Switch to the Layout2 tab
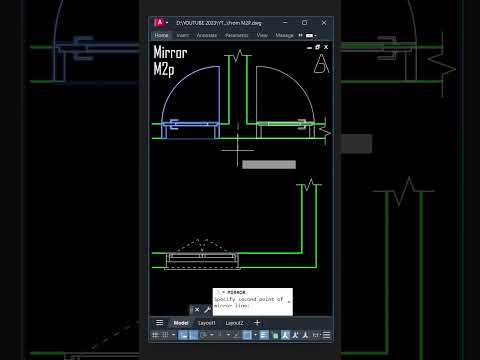This screenshot has width=480, height=360. (x=234, y=323)
